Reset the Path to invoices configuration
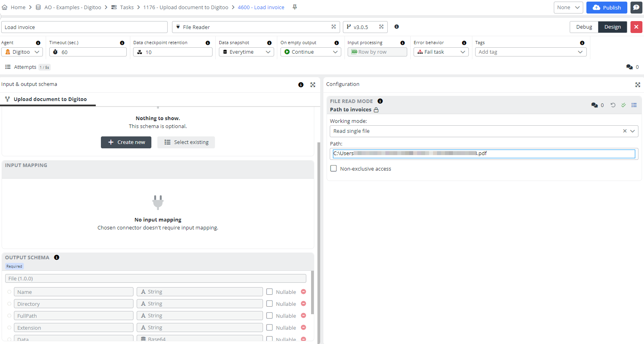The width and height of the screenshot is (644, 344). [613, 105]
